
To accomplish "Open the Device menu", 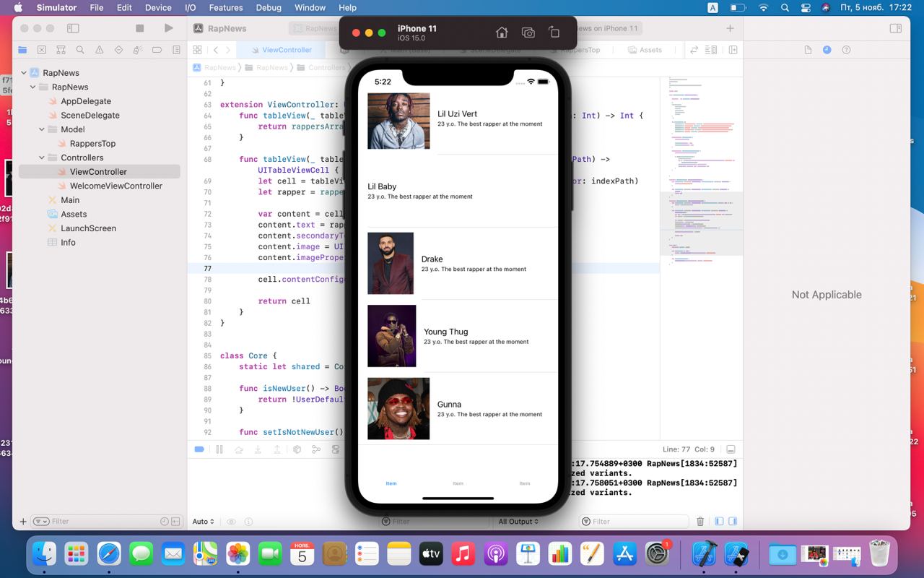I will click(x=158, y=8).
